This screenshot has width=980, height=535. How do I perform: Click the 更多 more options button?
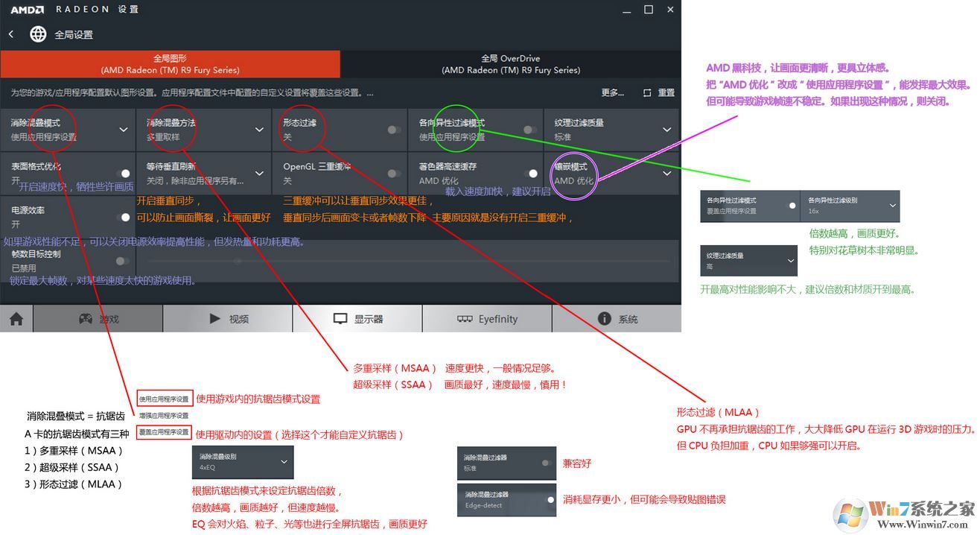pyautogui.click(x=612, y=92)
